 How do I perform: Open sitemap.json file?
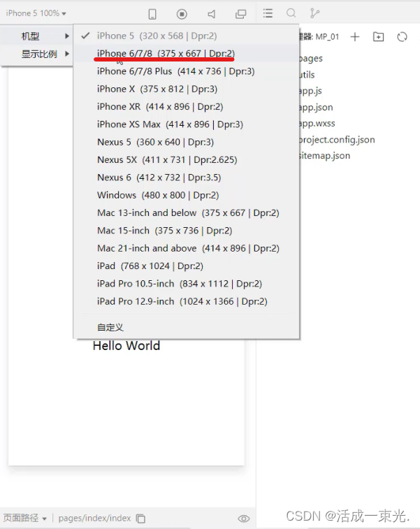[324, 156]
